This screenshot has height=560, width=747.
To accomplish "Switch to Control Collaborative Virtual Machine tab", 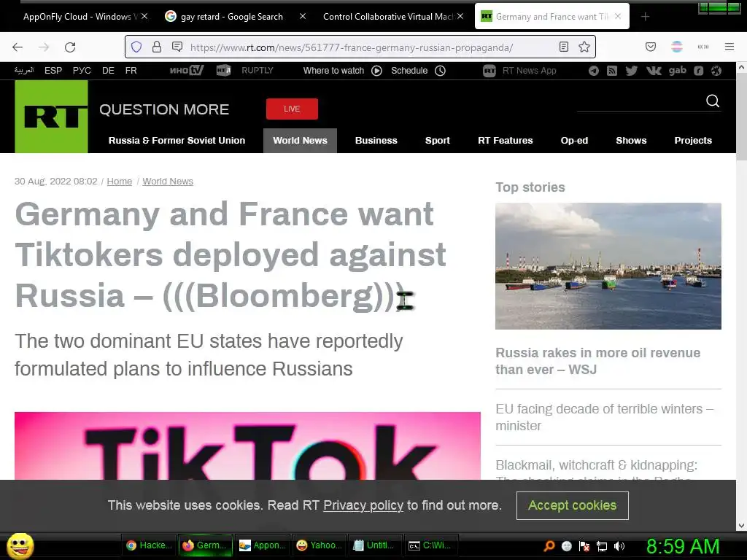I will coord(388,17).
